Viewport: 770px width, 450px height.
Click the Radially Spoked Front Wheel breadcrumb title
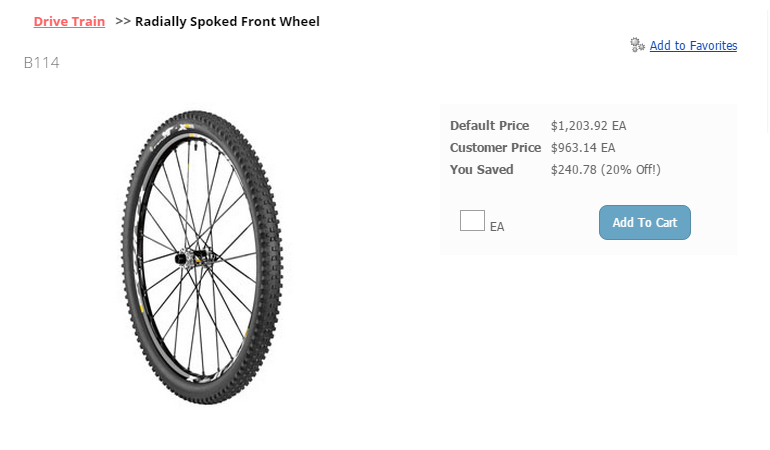(x=227, y=22)
